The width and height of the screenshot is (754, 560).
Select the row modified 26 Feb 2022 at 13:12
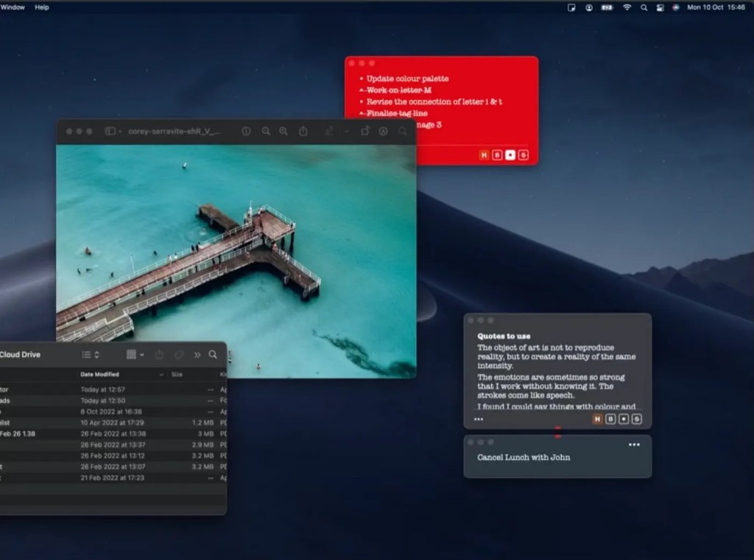point(113,456)
